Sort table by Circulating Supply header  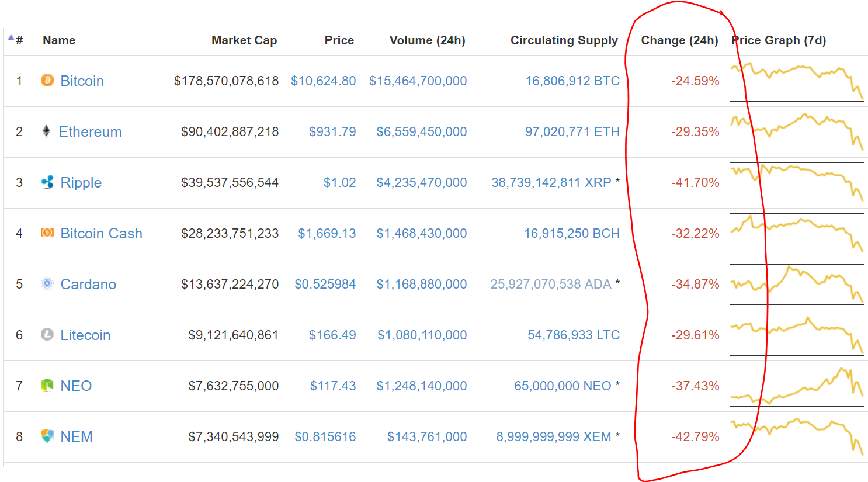coord(564,40)
